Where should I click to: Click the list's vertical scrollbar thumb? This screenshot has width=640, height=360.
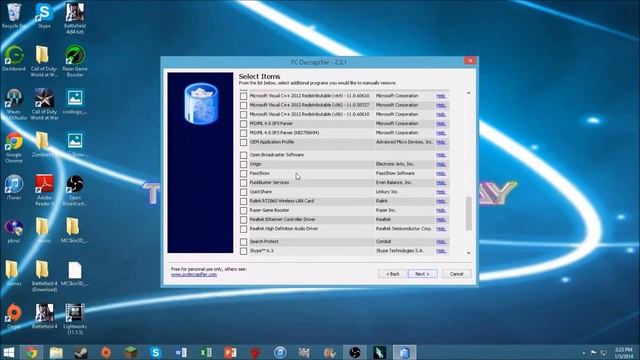pyautogui.click(x=469, y=213)
